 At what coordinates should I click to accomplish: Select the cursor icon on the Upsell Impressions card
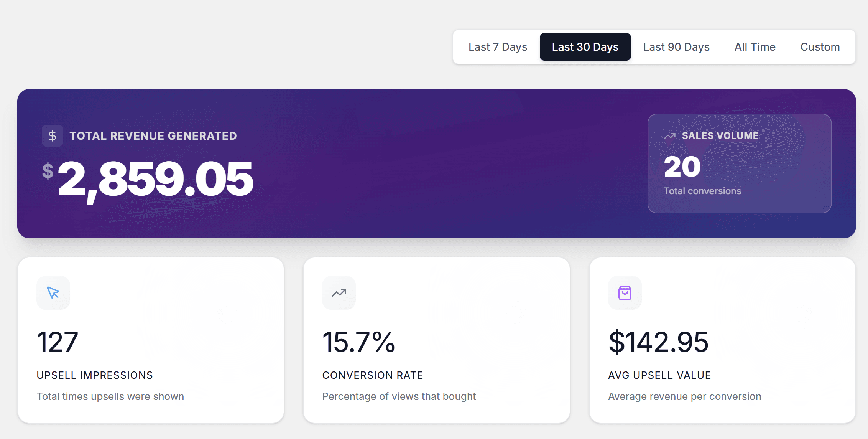(53, 292)
